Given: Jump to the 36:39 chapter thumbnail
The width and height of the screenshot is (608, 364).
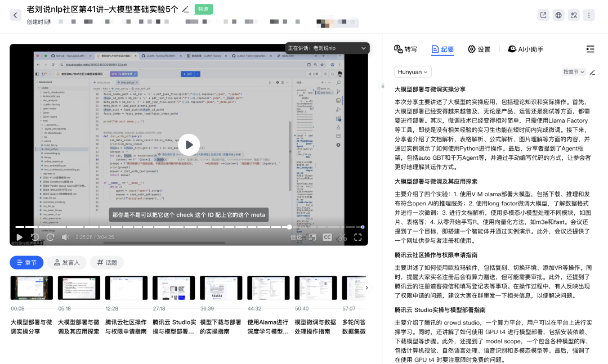Looking at the screenshot, I should point(221,287).
